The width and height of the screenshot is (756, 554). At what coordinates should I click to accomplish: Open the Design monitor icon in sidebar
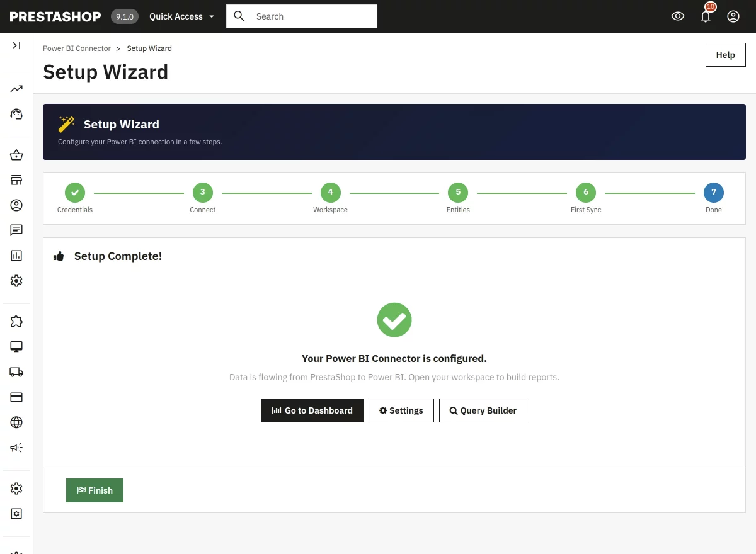pyautogui.click(x=16, y=347)
